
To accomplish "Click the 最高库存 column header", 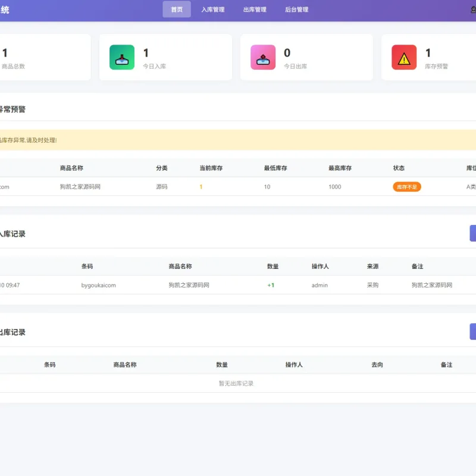I will tap(340, 168).
